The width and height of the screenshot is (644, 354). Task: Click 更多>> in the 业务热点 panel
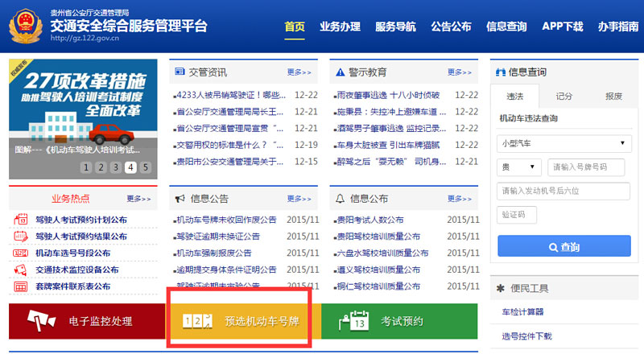138,199
